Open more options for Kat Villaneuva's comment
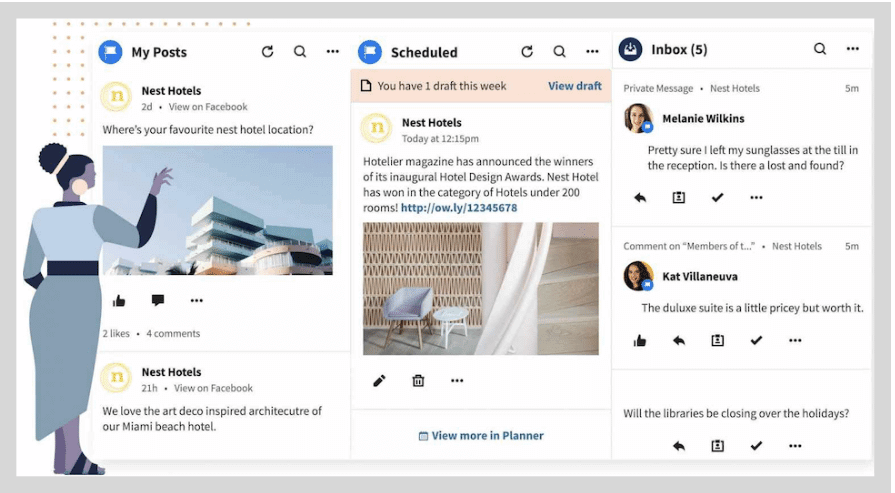 coord(795,341)
